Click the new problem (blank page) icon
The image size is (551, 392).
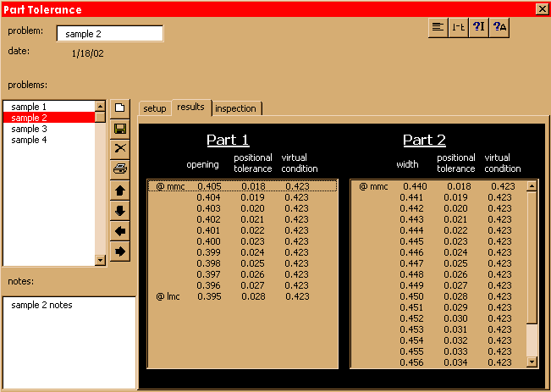pos(120,108)
